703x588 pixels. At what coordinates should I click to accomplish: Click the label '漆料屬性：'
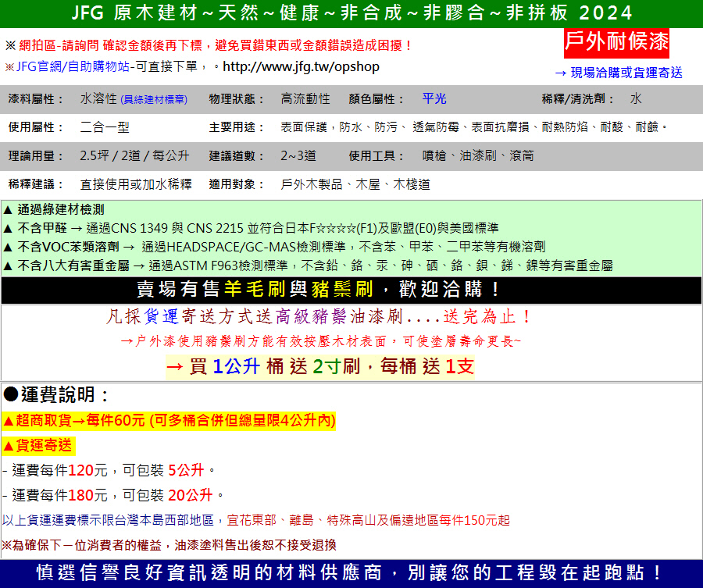(x=37, y=99)
